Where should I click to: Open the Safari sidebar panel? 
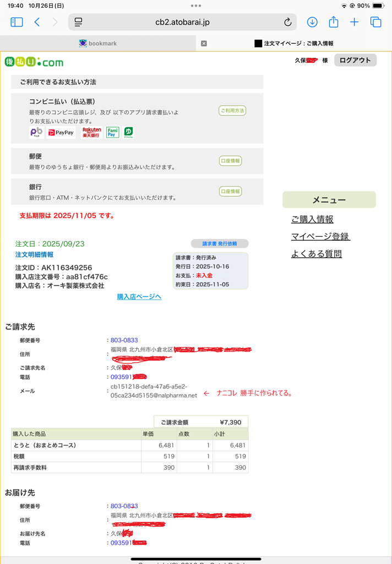click(17, 22)
